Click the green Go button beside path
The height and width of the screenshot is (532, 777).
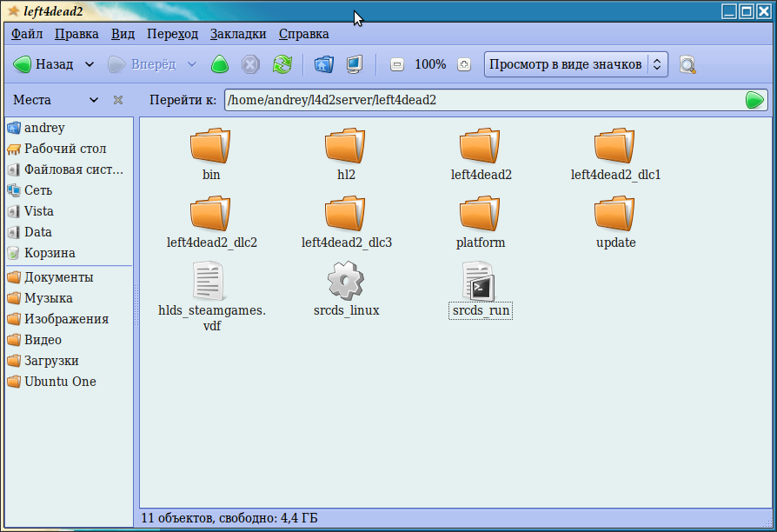click(754, 100)
